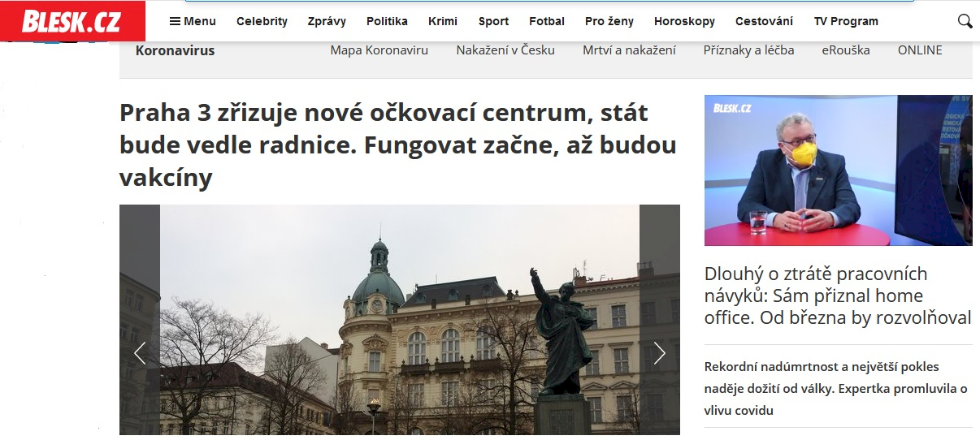Show previous gallery photo arrow
This screenshot has height=440, width=980.
click(x=140, y=352)
